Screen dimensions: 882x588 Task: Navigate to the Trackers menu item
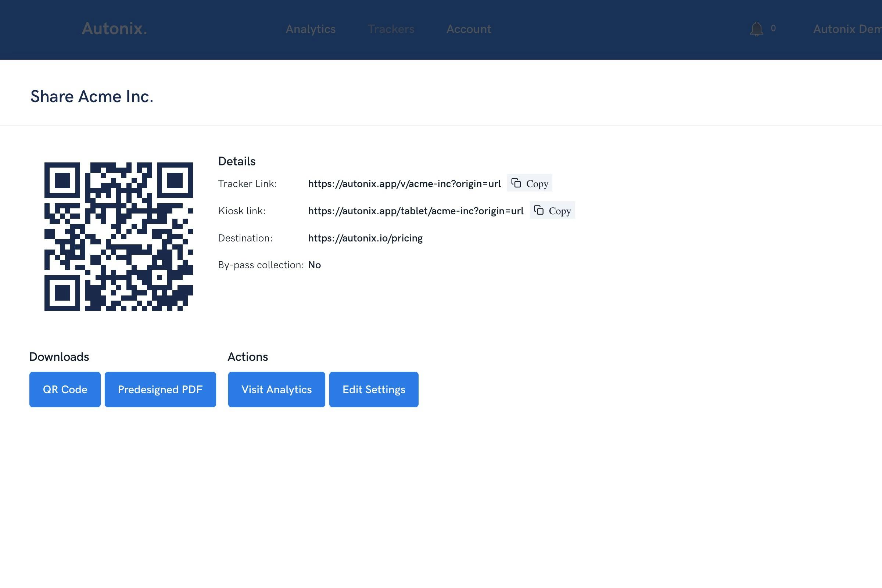coord(391,29)
